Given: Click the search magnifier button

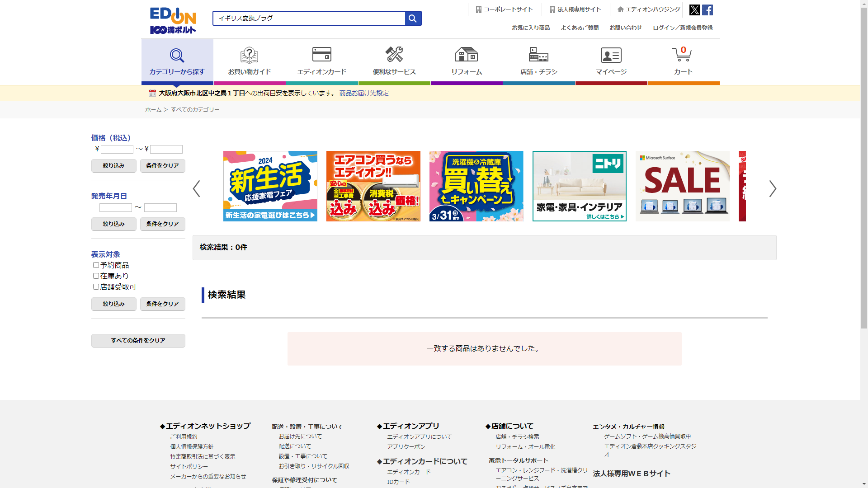Looking at the screenshot, I should click(413, 19).
